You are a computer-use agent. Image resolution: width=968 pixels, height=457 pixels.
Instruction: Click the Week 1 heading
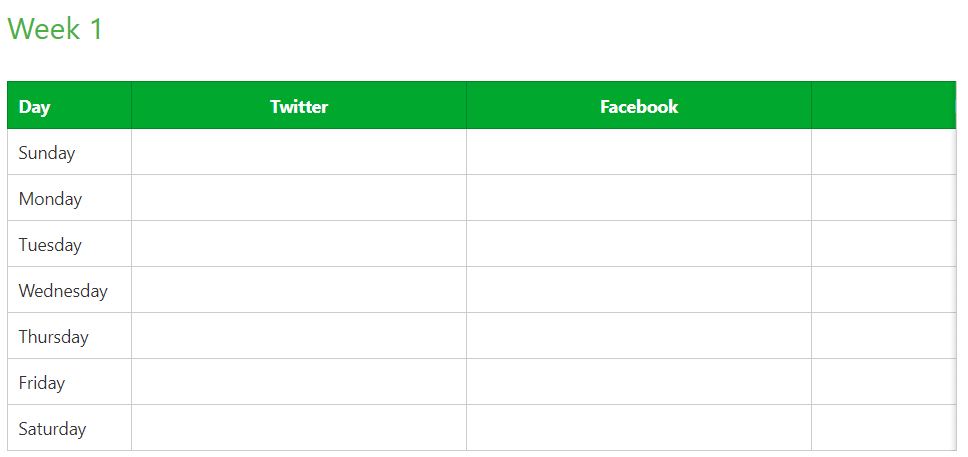tap(55, 29)
